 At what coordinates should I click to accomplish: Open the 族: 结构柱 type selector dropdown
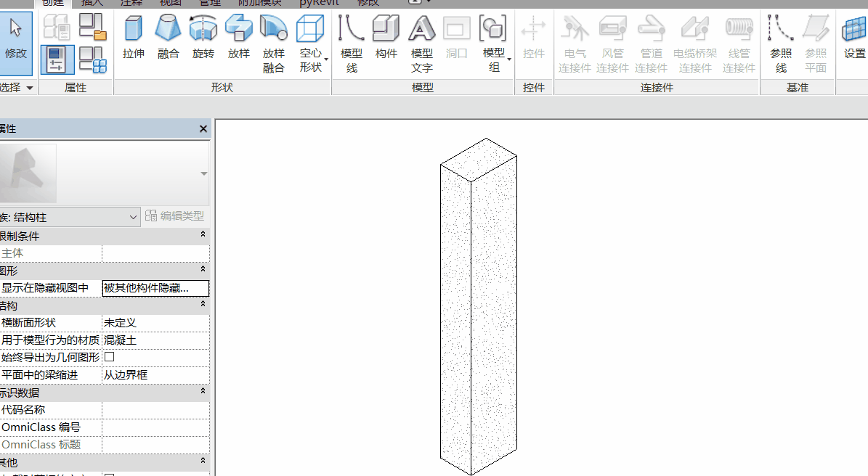click(x=69, y=217)
